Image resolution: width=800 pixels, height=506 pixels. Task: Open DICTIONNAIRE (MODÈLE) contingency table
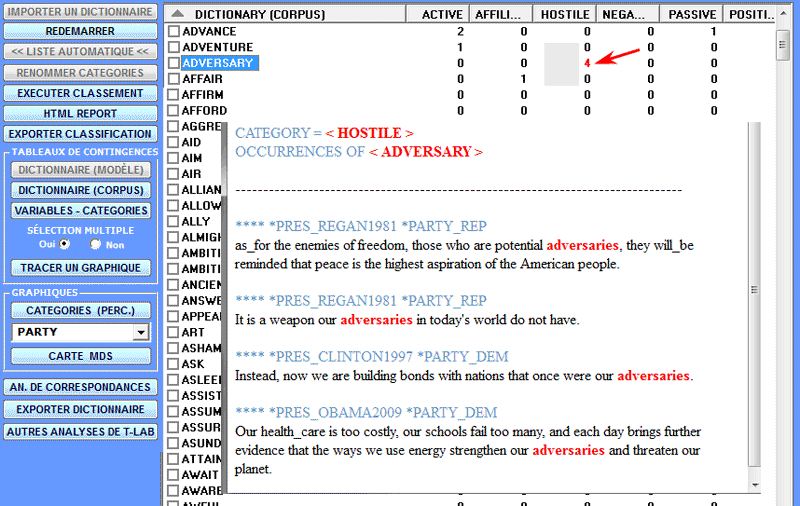click(x=81, y=169)
